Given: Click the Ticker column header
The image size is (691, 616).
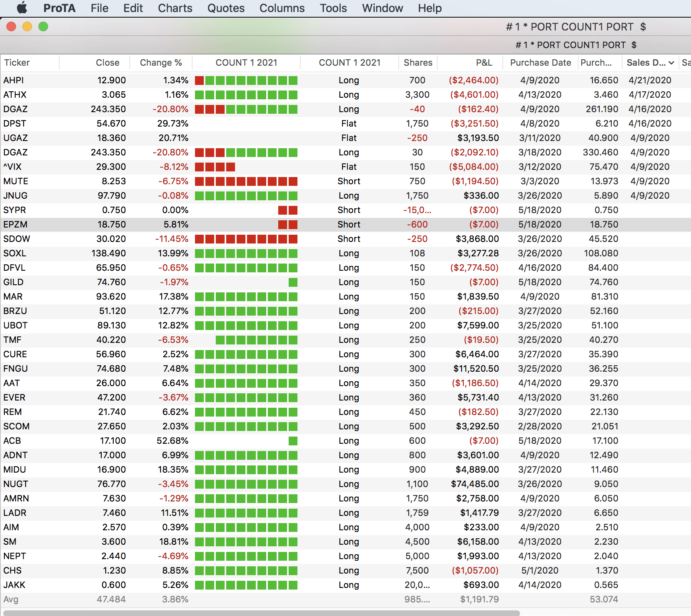Looking at the screenshot, I should click(17, 63).
